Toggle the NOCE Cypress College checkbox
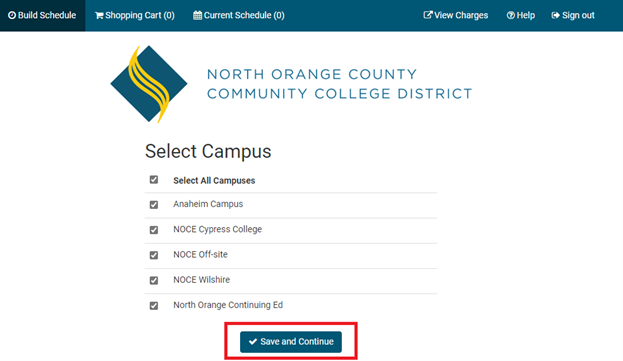 [154, 230]
